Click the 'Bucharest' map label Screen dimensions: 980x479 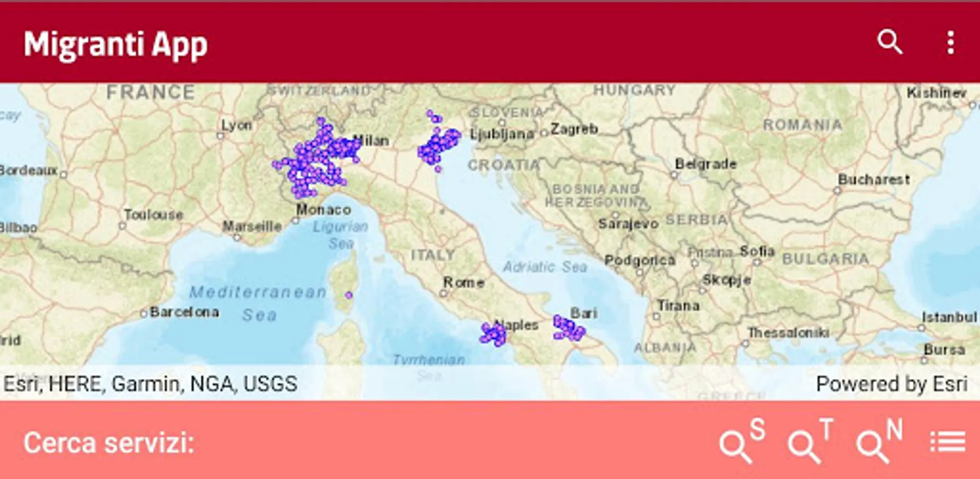tap(874, 180)
